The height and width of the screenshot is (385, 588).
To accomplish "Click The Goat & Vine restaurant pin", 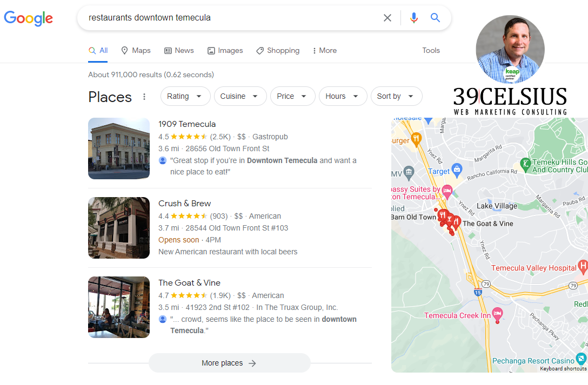I will 456,222.
